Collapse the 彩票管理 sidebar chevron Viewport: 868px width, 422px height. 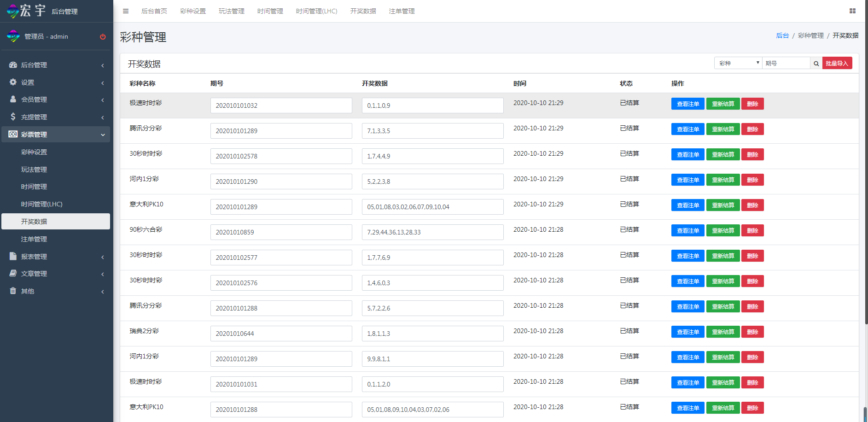103,135
